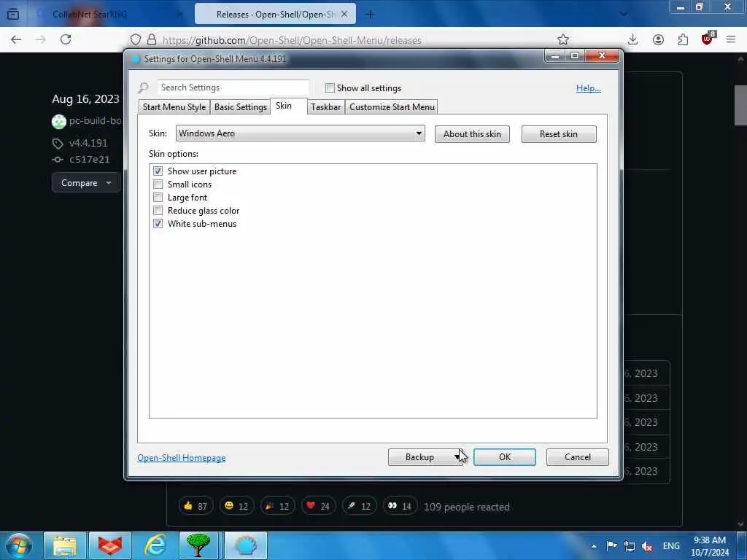The width and height of the screenshot is (747, 560).
Task: Click the party popper reaction
Action: tap(277, 506)
